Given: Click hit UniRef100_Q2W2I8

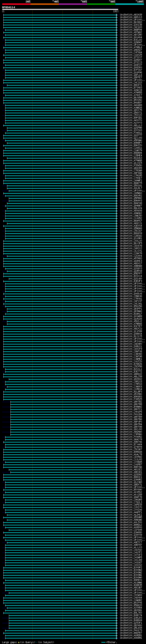Looking at the screenshot, I should coord(131,90).
